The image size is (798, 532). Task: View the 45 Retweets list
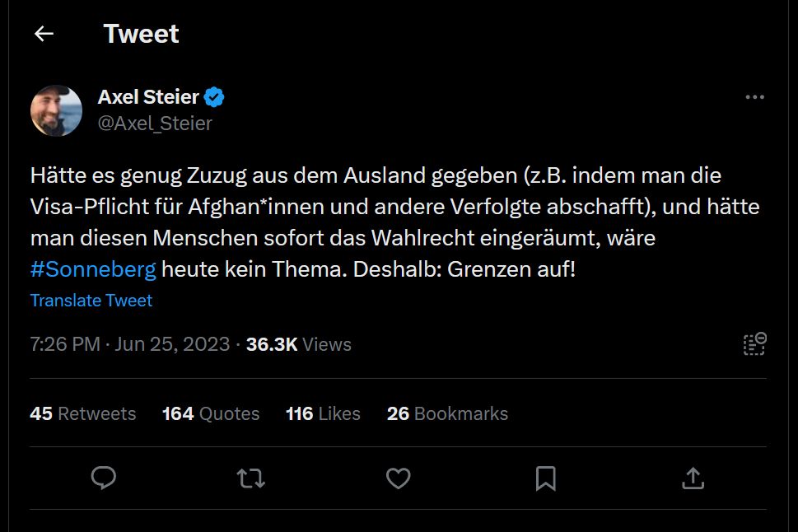click(x=83, y=413)
